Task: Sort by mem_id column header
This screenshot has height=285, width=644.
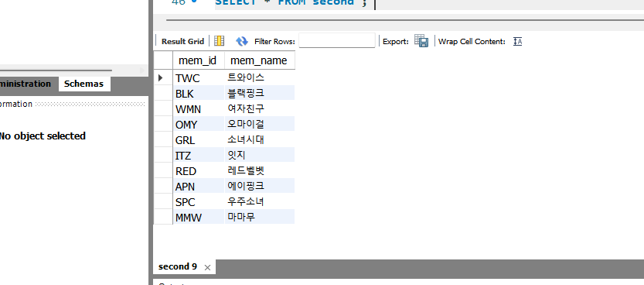Action: (199, 60)
